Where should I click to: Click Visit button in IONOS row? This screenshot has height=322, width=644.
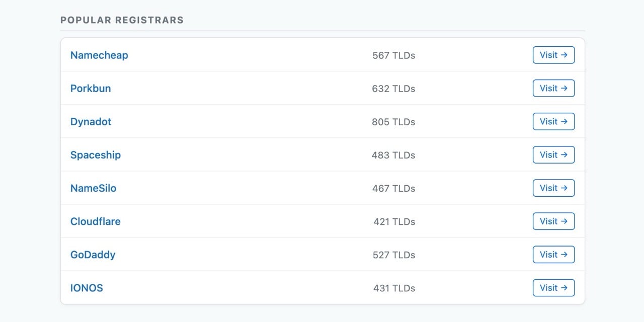pyautogui.click(x=553, y=288)
